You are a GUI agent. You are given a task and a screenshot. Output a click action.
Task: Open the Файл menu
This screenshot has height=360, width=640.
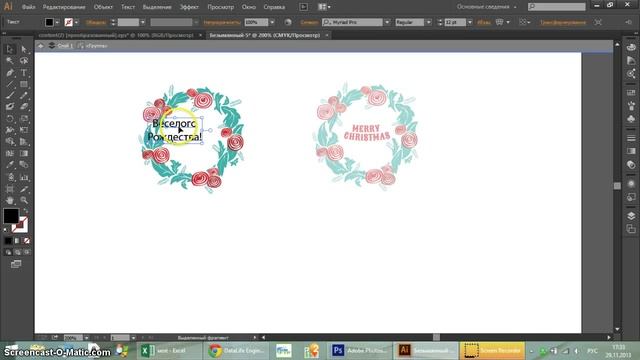(28, 7)
